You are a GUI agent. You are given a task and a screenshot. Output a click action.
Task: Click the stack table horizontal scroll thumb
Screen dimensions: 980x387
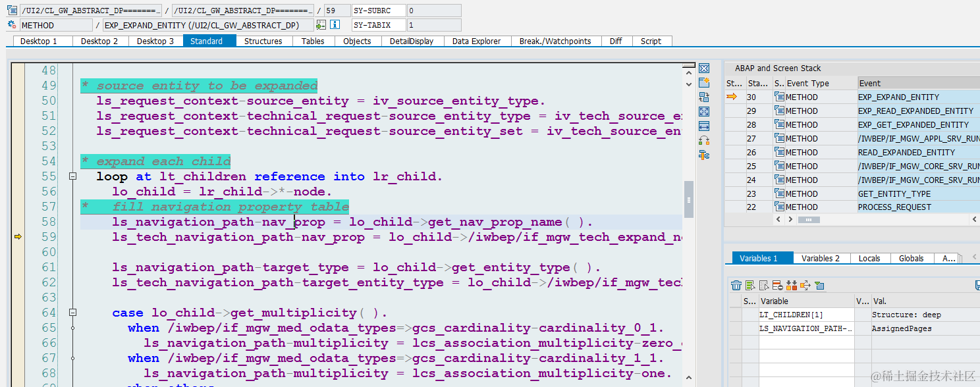[x=809, y=219]
